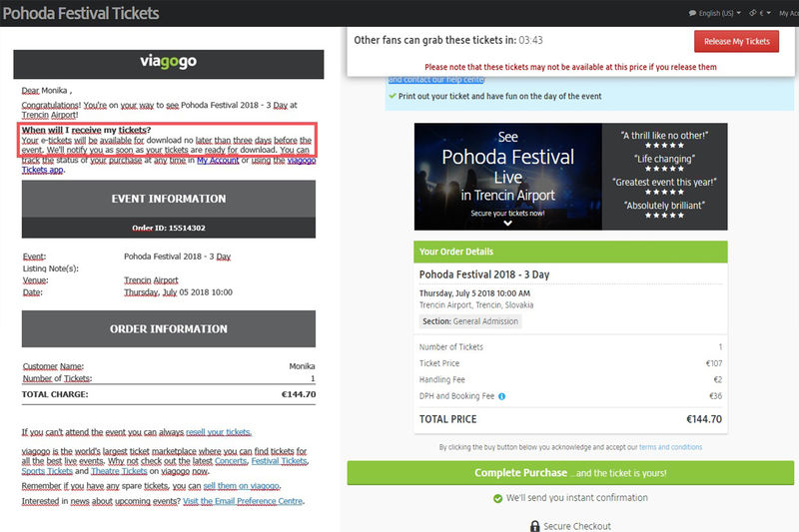The height and width of the screenshot is (532, 799).
Task: Click the Complete Purchase button
Action: coord(570,473)
